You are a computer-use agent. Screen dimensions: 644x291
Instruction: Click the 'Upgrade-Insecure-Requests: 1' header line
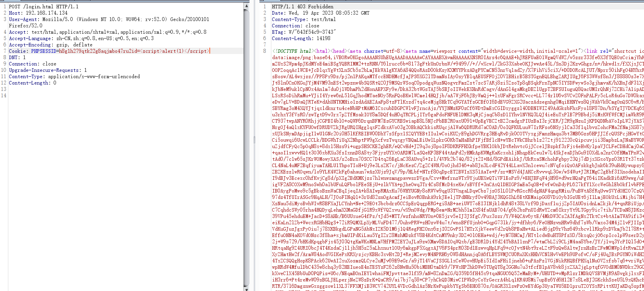pos(48,70)
